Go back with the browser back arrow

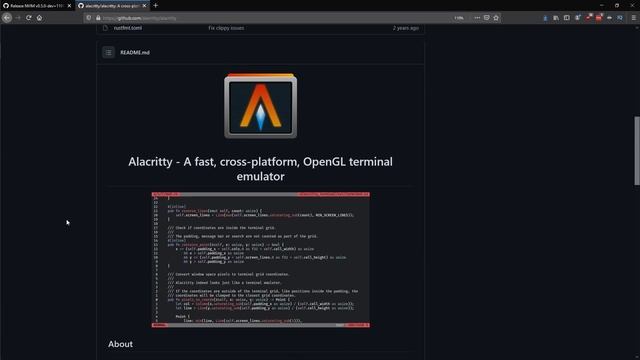point(7,18)
